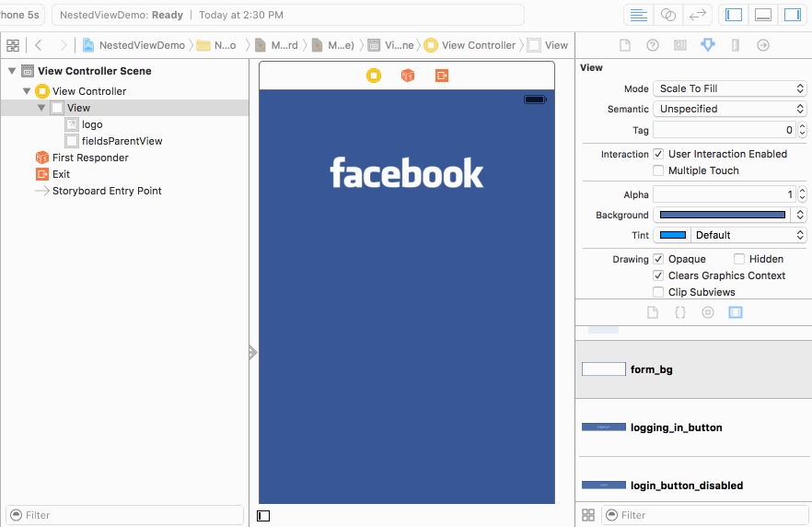Open the Object library
This screenshot has height=527, width=812.
point(708,312)
